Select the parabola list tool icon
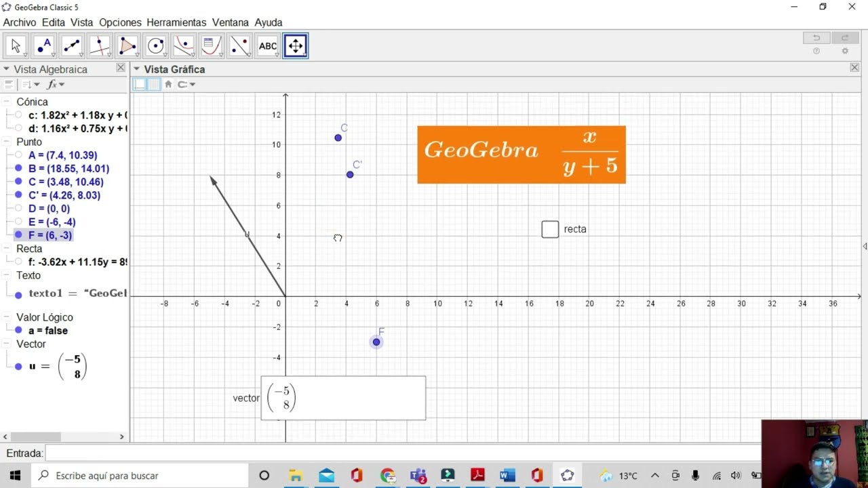The height and width of the screenshot is (488, 868). [x=212, y=46]
